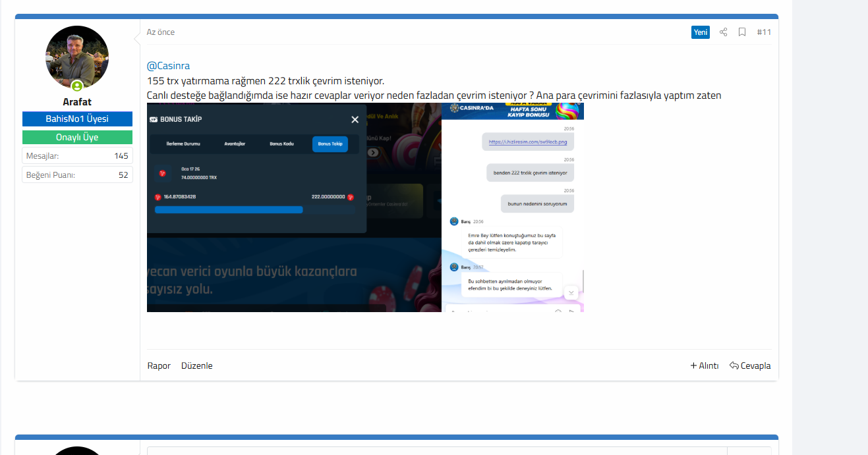Click the green online status indicator on avatar

click(x=77, y=86)
